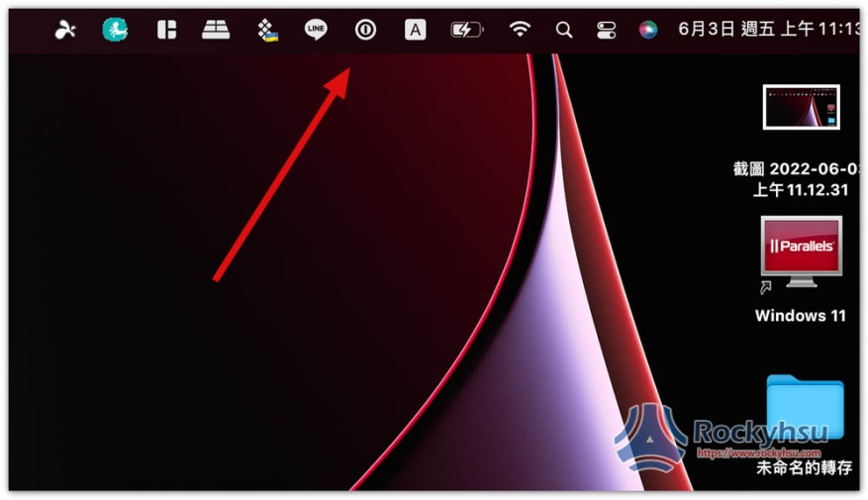This screenshot has width=868, height=500.
Task: Switch input source via the A icon
Action: [x=416, y=31]
